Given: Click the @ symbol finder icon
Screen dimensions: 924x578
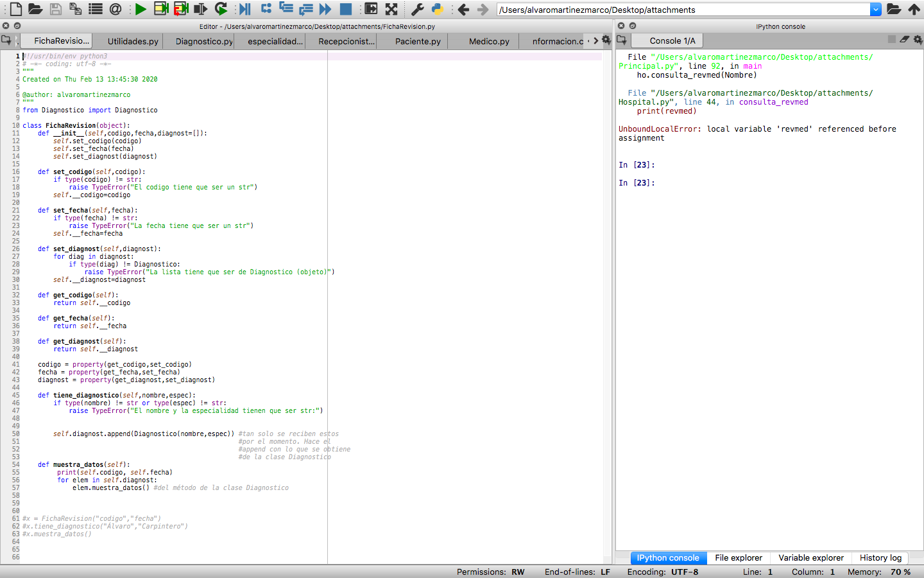Looking at the screenshot, I should (x=116, y=9).
